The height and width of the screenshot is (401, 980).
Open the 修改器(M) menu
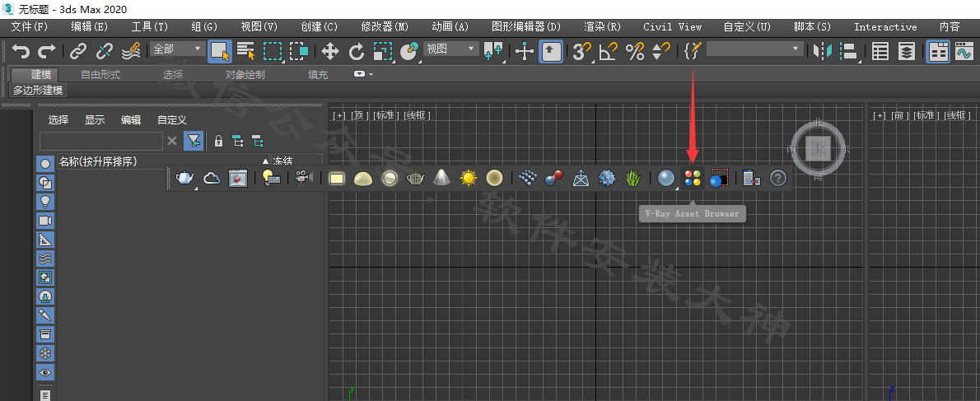(385, 27)
